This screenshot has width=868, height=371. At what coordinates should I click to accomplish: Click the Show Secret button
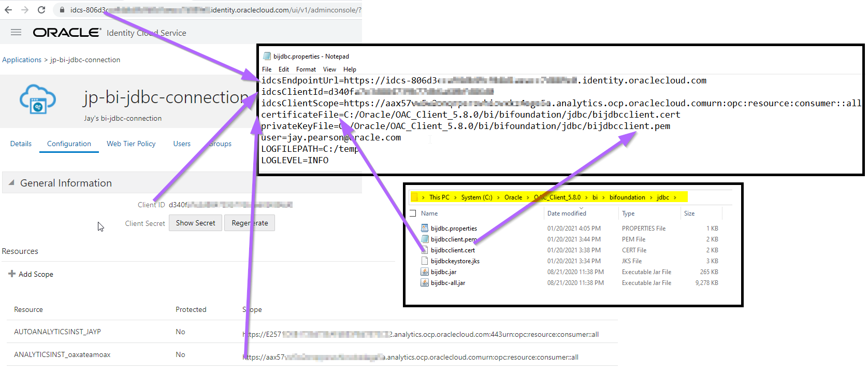coord(195,223)
